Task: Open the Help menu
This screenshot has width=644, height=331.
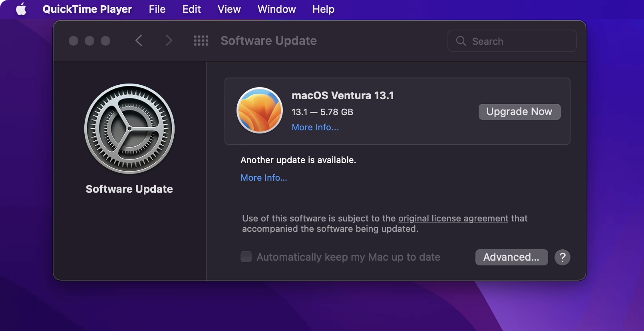Action: 323,9
